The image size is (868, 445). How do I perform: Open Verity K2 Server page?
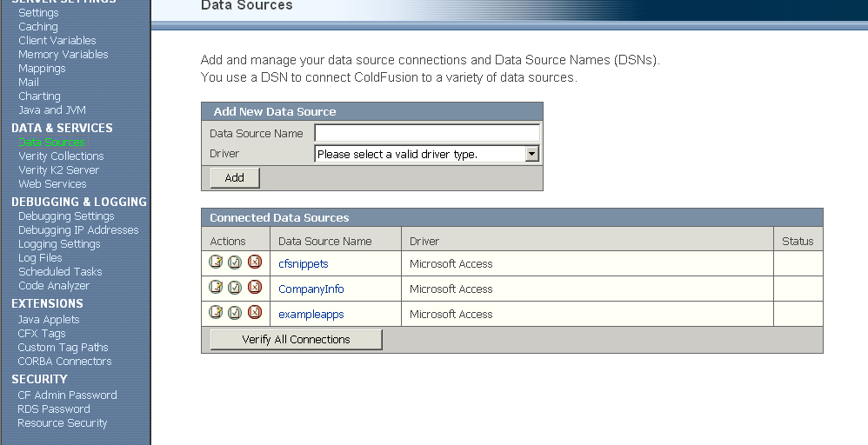58,170
